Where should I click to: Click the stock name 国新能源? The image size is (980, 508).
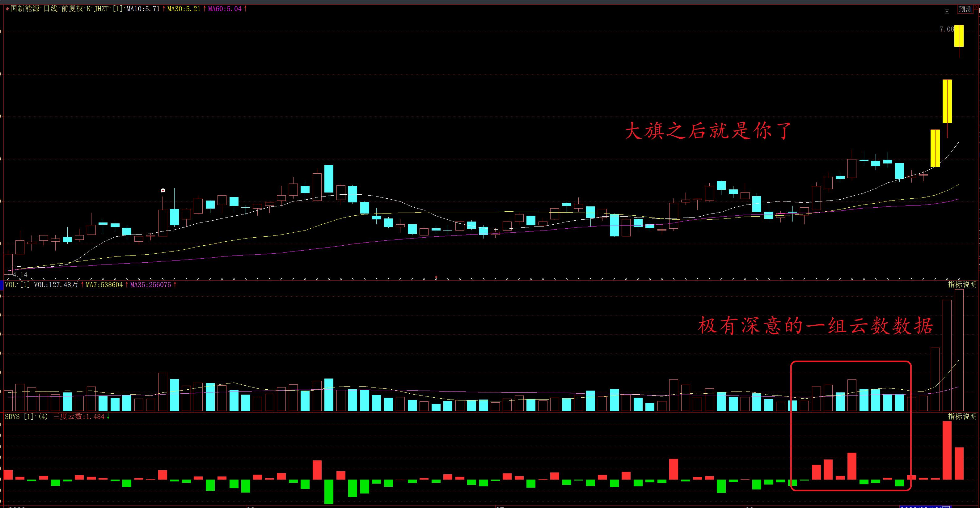(x=24, y=9)
